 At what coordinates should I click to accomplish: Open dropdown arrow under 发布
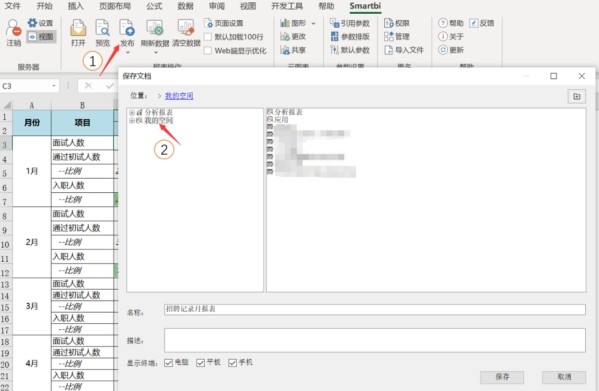pos(127,52)
